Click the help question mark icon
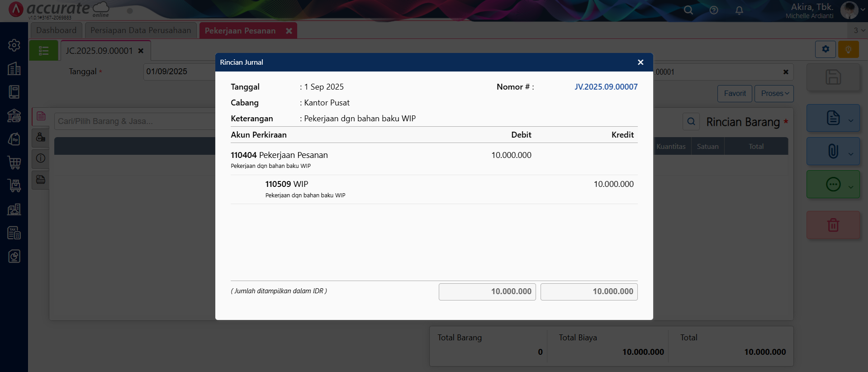The image size is (868, 372). pos(714,10)
